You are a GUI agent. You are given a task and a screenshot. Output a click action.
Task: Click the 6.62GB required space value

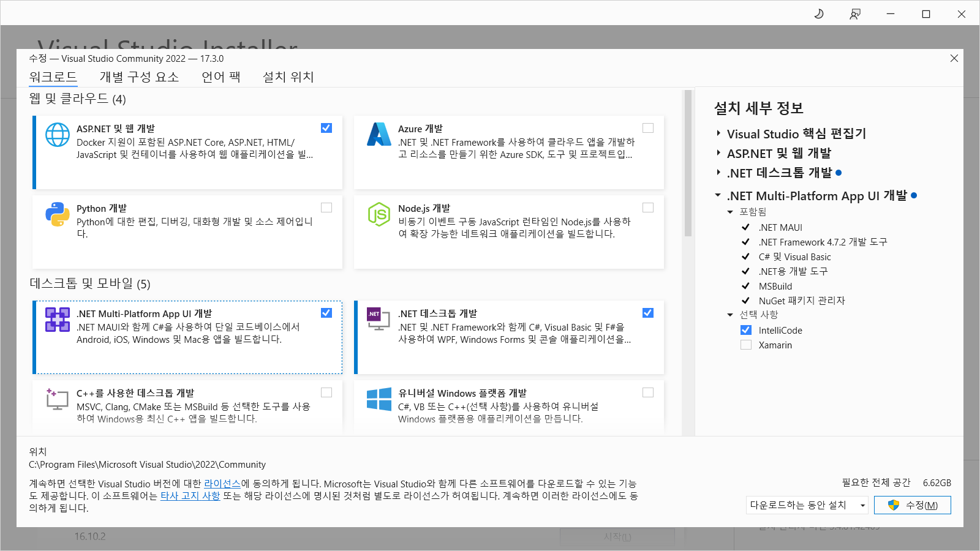pos(937,482)
